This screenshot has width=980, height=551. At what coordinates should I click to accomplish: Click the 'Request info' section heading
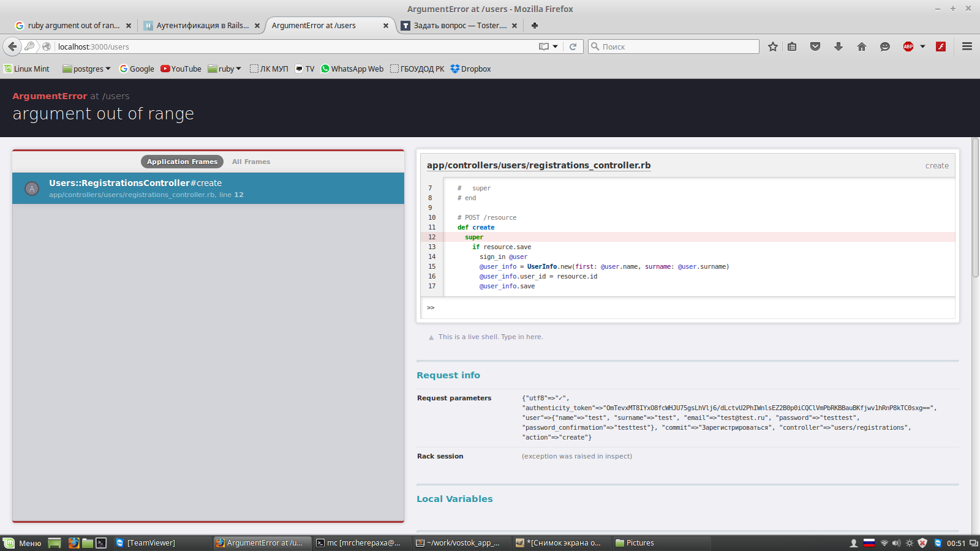tap(448, 375)
